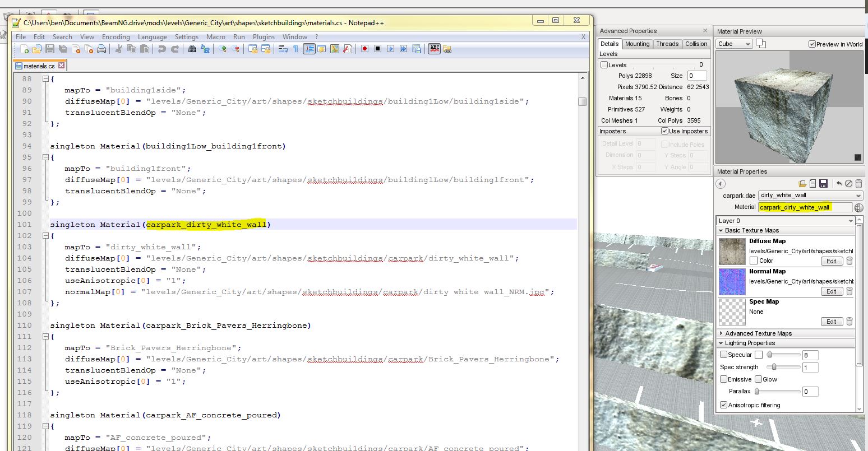The height and width of the screenshot is (451, 868).
Task: Select the Threads tab
Action: (x=667, y=44)
